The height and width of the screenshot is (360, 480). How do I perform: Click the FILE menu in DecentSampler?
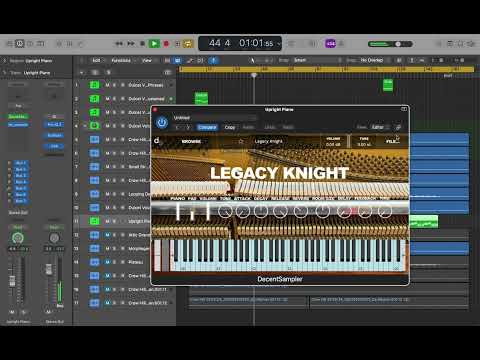pyautogui.click(x=392, y=141)
